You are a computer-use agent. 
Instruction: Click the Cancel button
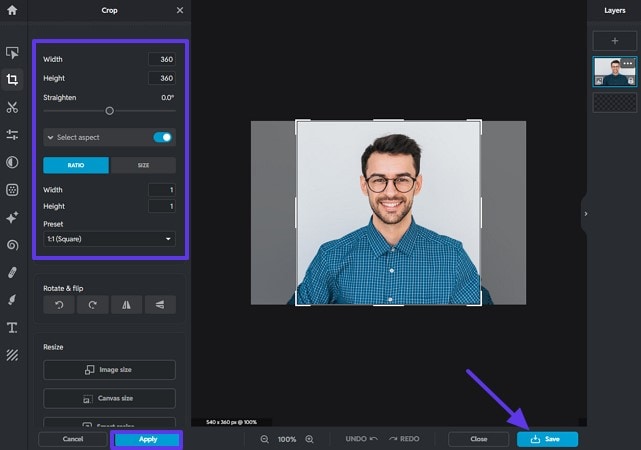(73, 439)
